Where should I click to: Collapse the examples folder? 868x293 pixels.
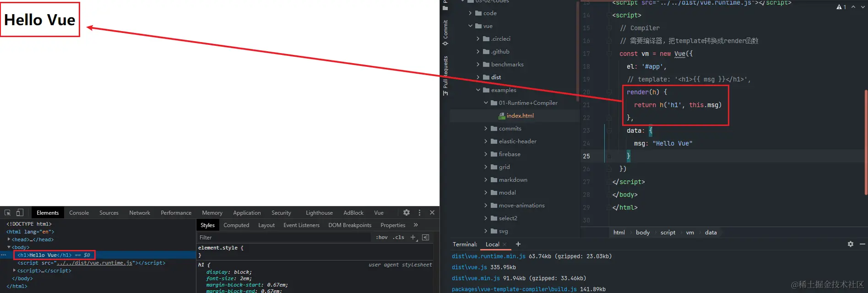[478, 90]
